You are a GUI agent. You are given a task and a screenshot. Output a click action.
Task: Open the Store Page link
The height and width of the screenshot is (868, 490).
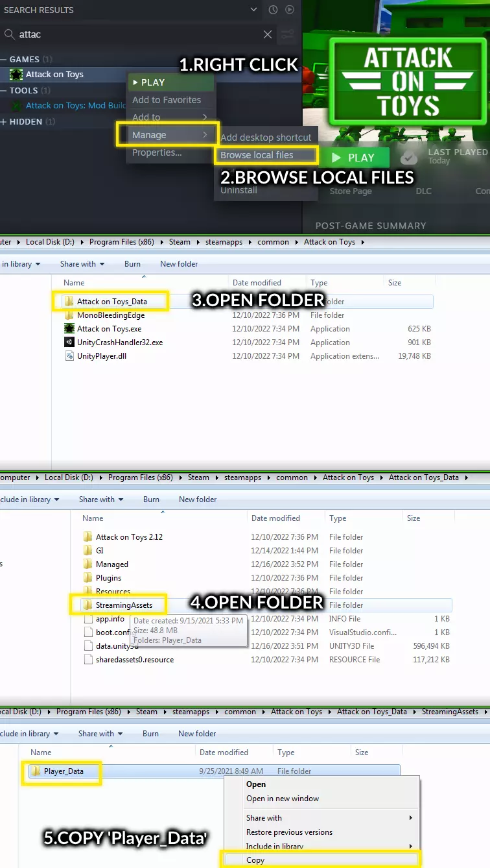[x=351, y=191]
